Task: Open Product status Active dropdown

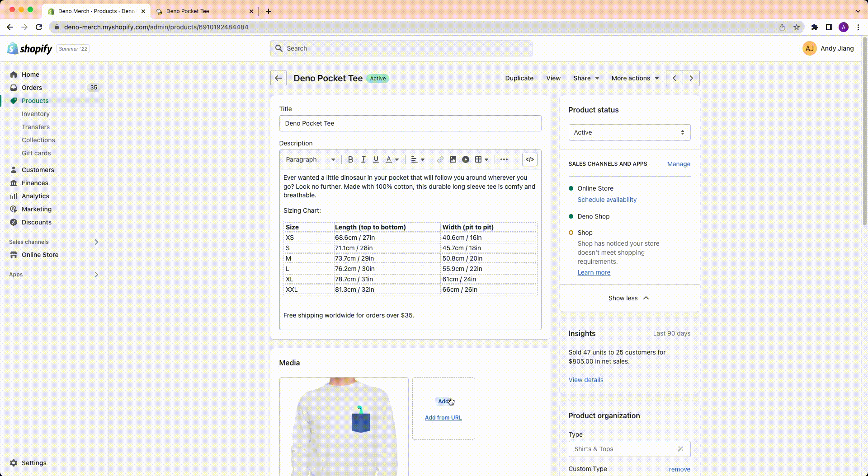Action: pyautogui.click(x=629, y=132)
